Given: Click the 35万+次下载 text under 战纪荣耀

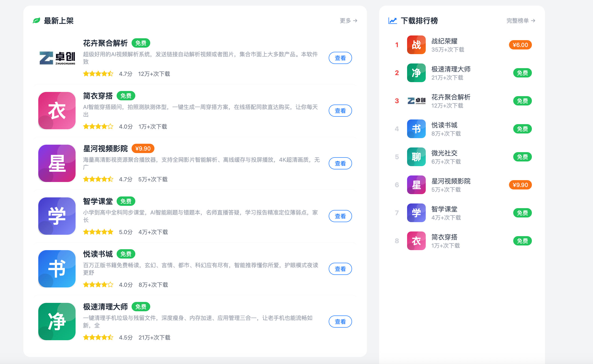Looking at the screenshot, I should click(x=448, y=50).
